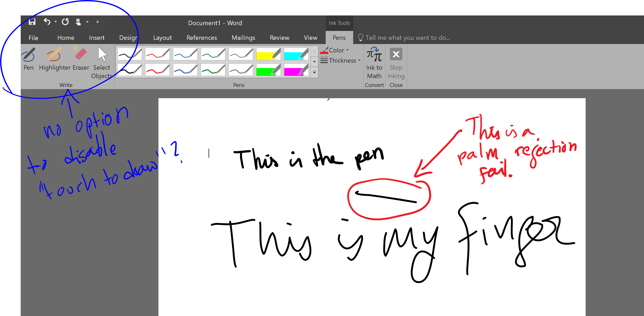Open the Customize Quick Access Toolbar dropdown
Image resolution: width=644 pixels, height=316 pixels.
[97, 22]
